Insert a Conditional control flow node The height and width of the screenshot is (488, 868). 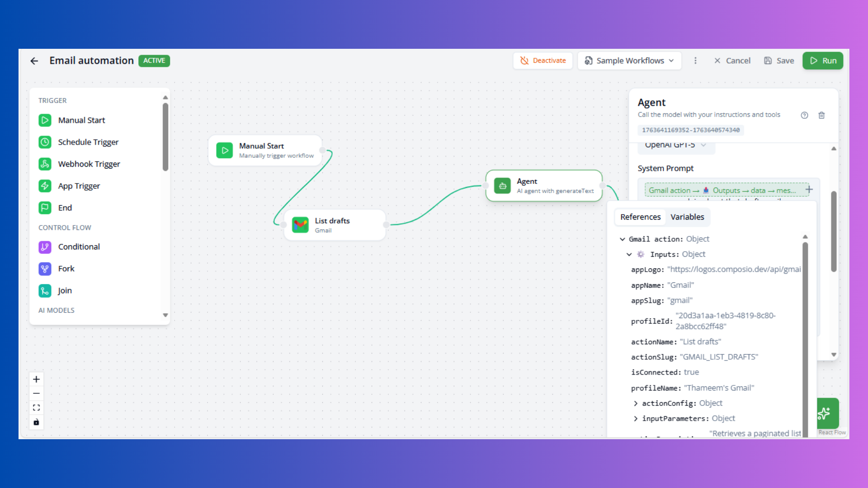pos(79,247)
